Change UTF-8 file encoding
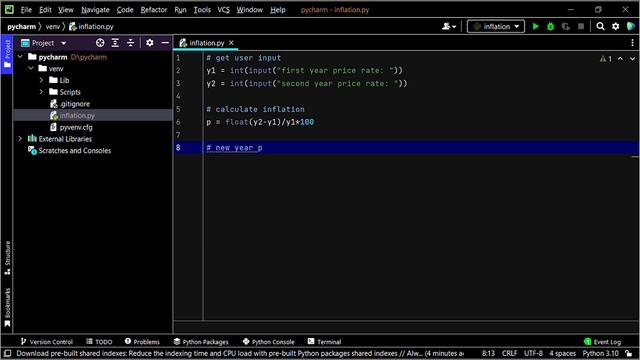Viewport: 640px width, 360px height. [533, 353]
